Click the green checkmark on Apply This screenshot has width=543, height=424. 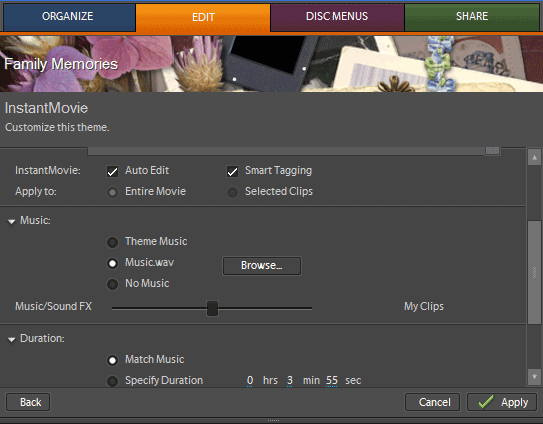click(486, 402)
